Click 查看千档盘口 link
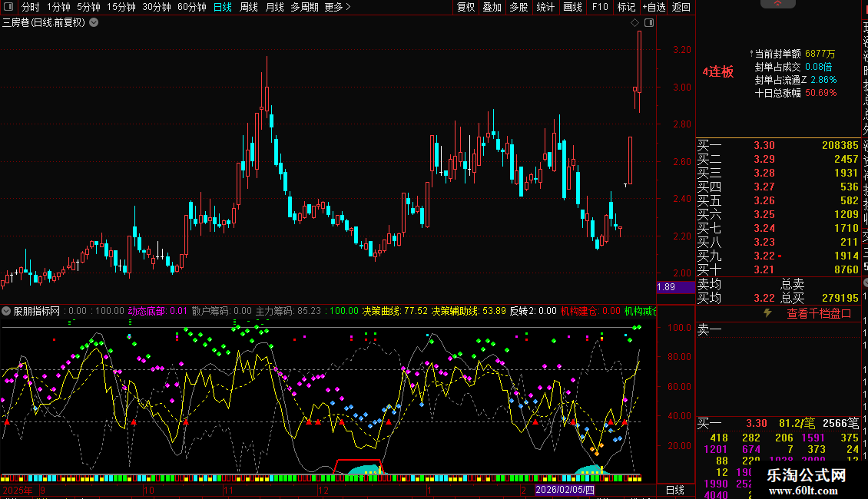 coord(819,313)
